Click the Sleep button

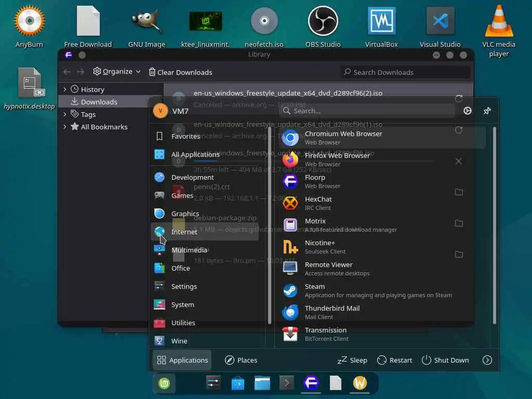coord(352,360)
